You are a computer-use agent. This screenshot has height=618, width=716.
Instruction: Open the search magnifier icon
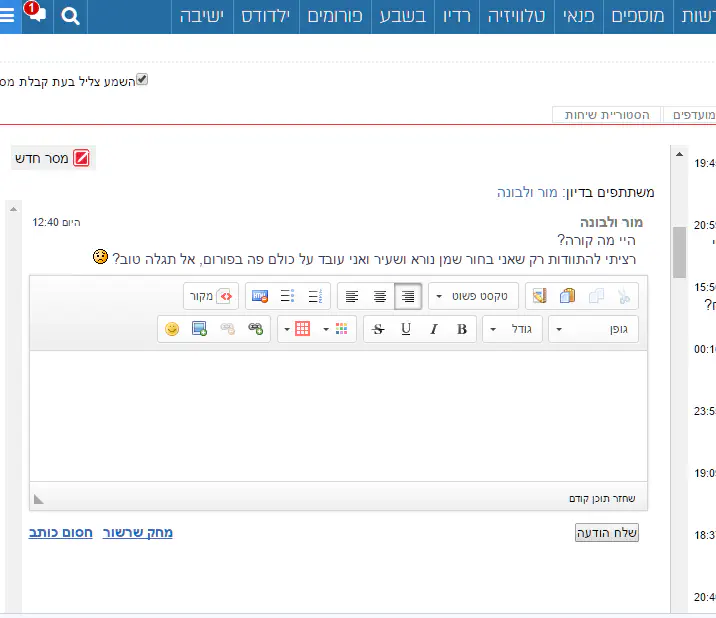click(69, 16)
